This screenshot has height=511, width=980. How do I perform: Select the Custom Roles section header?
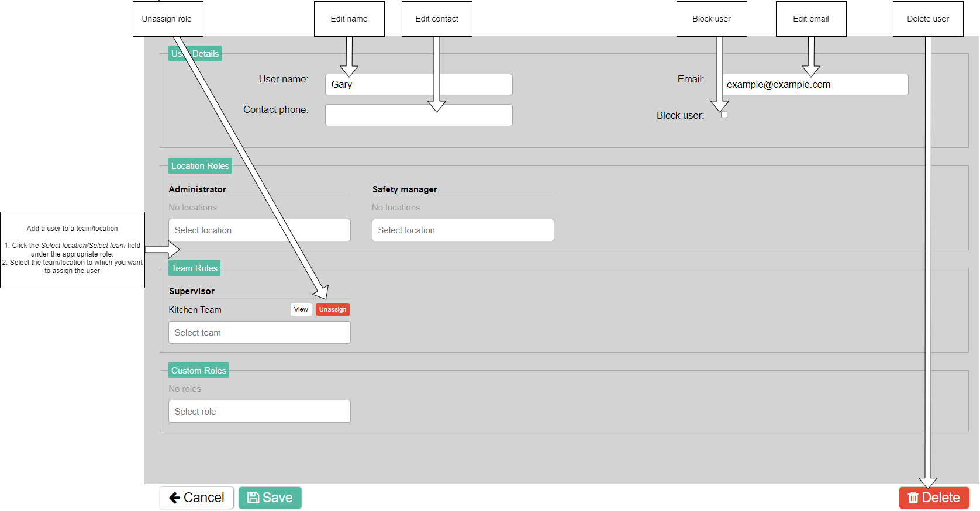point(198,371)
